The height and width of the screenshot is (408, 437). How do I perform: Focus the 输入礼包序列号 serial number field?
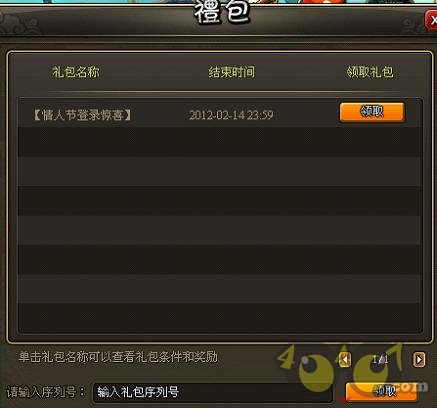pyautogui.click(x=213, y=392)
